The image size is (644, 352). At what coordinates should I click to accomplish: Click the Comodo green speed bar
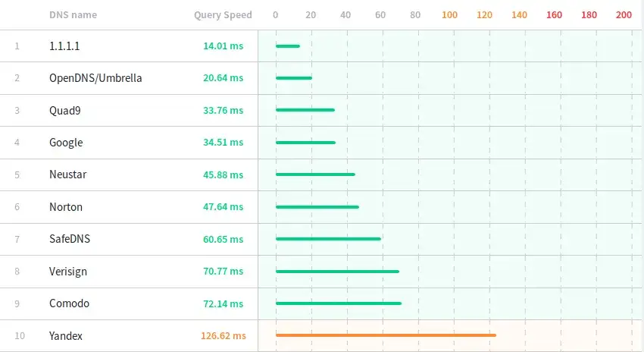click(339, 303)
